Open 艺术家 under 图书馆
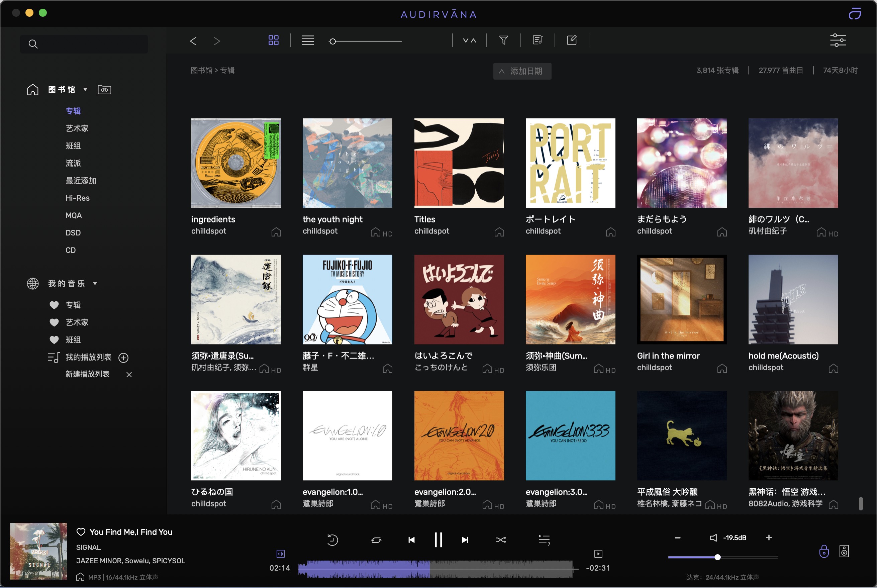The height and width of the screenshot is (588, 877). click(77, 128)
